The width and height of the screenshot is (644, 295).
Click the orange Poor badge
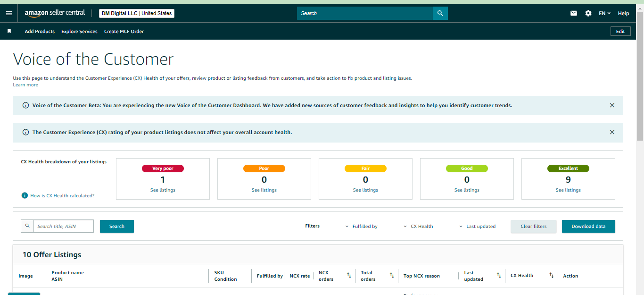(264, 169)
